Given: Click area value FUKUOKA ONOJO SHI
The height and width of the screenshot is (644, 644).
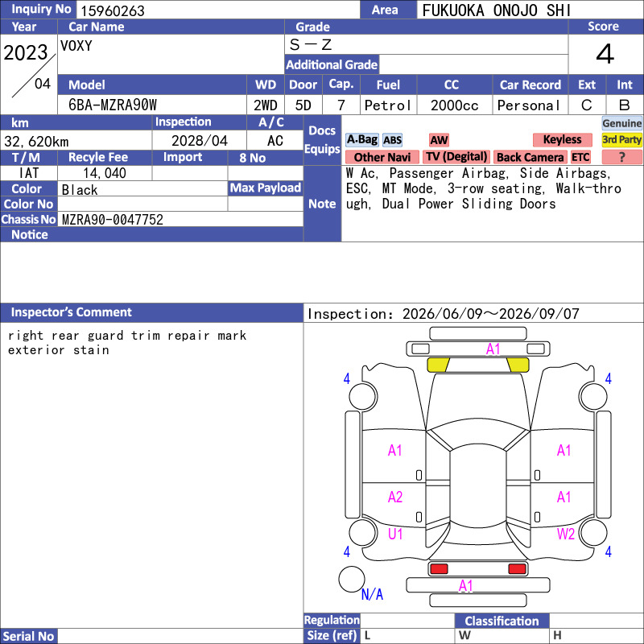Looking at the screenshot, I should [496, 10].
